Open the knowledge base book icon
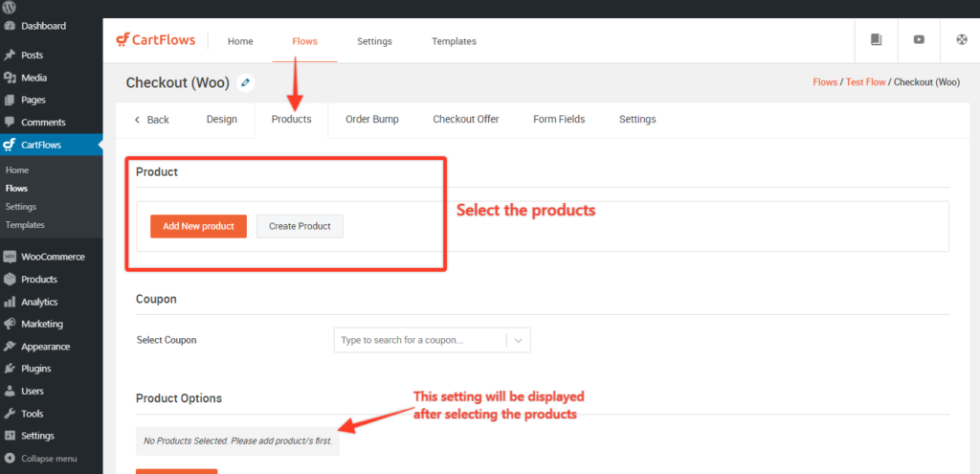This screenshot has width=980, height=474. pyautogui.click(x=876, y=39)
